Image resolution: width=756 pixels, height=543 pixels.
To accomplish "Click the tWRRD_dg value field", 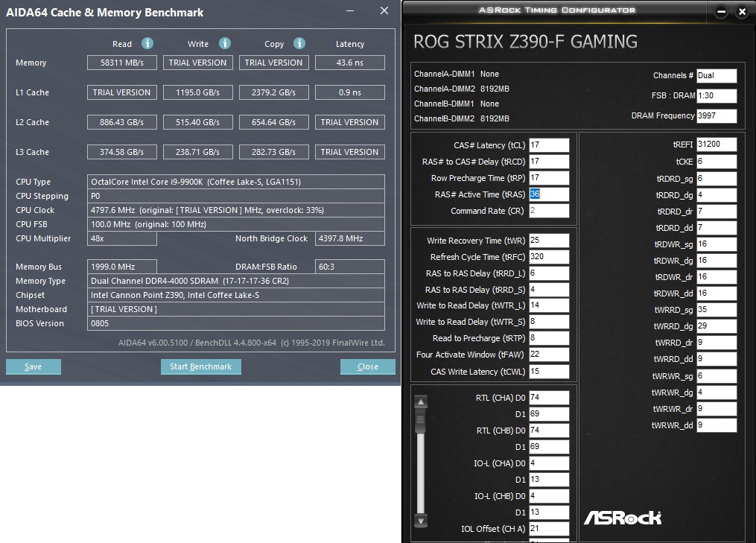I will coord(717,326).
